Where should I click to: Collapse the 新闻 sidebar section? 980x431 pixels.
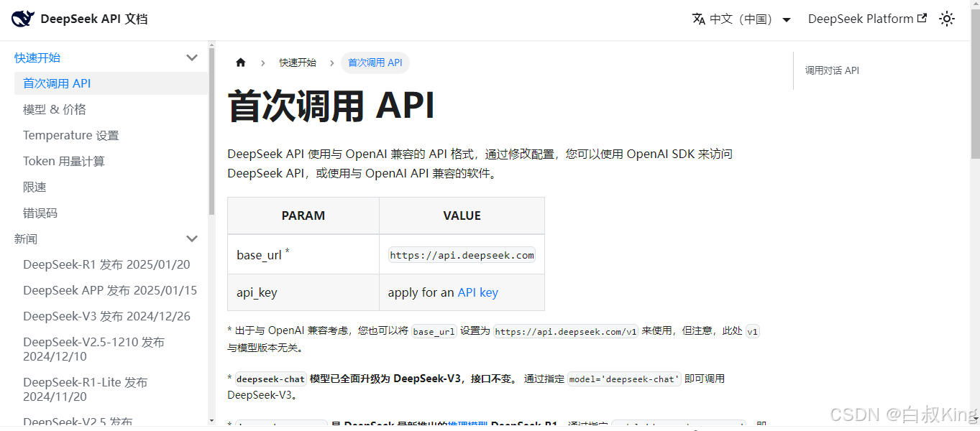point(192,238)
